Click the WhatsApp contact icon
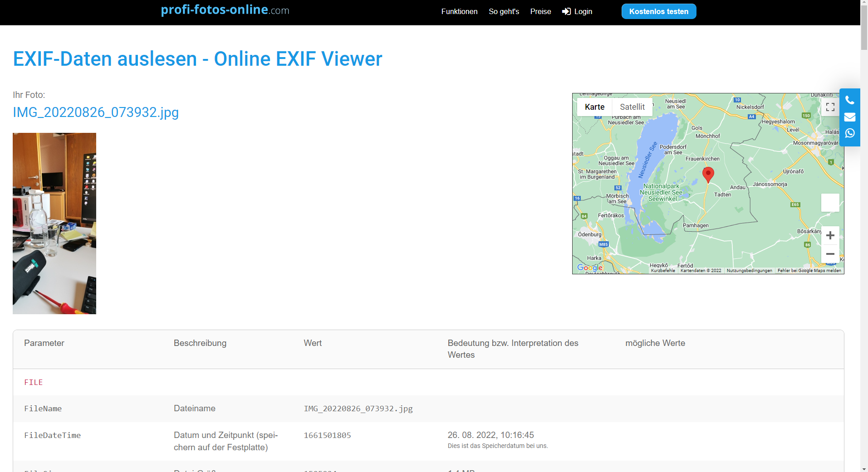This screenshot has height=472, width=868. point(850,133)
